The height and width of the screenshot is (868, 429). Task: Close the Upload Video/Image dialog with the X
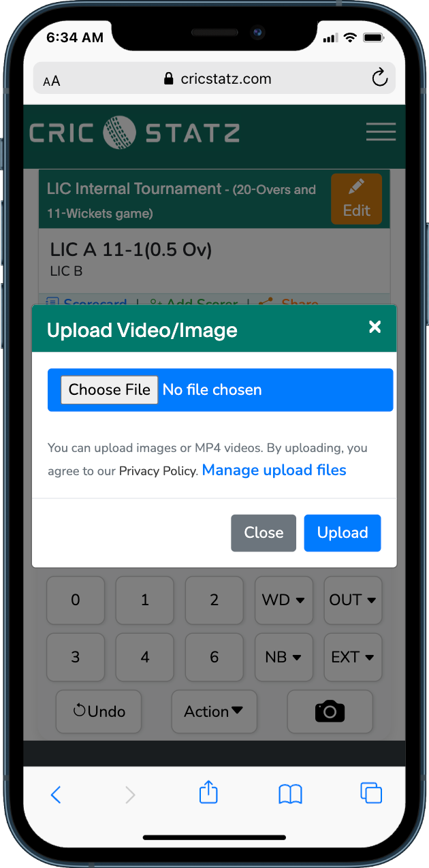[x=375, y=327]
